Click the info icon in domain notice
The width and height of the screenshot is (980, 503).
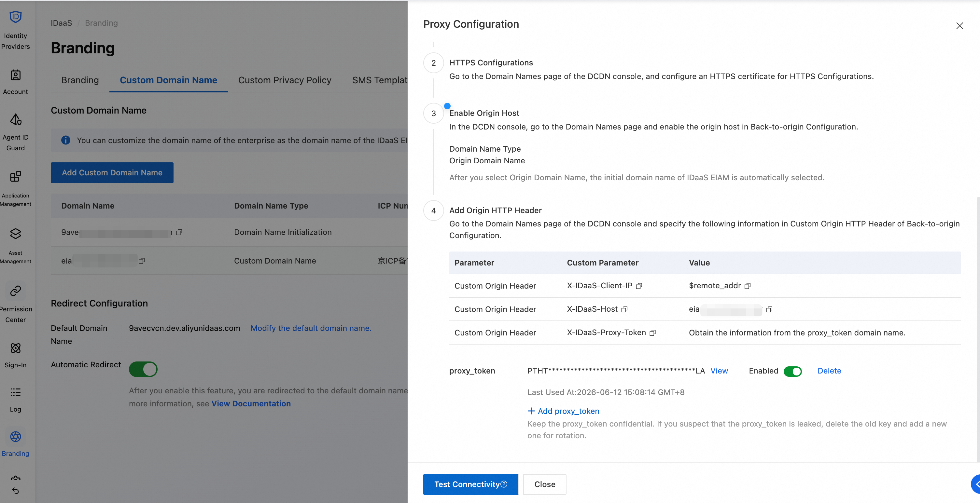click(66, 140)
